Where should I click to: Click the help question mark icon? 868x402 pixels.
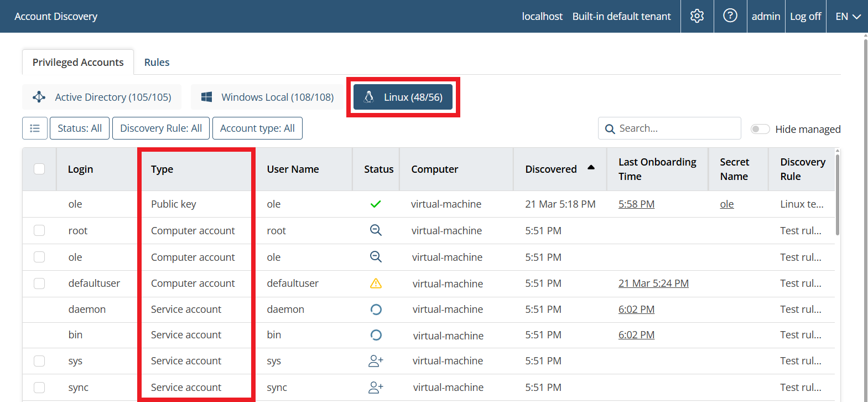point(730,16)
